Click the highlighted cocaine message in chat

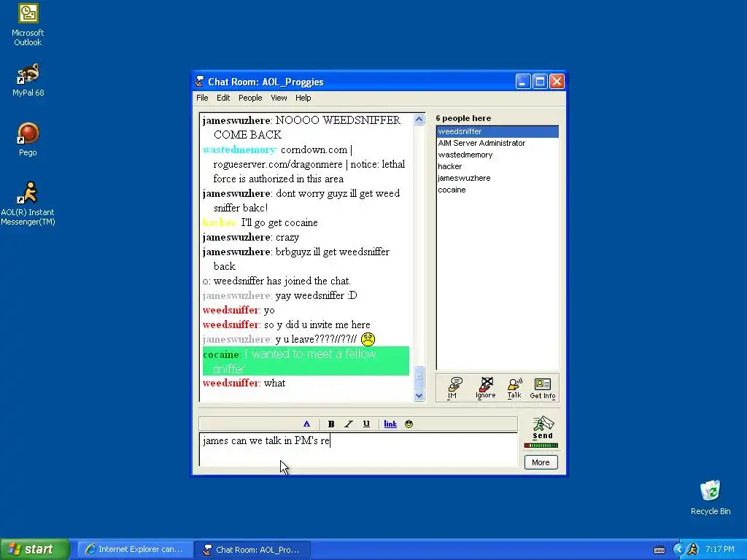click(x=306, y=361)
